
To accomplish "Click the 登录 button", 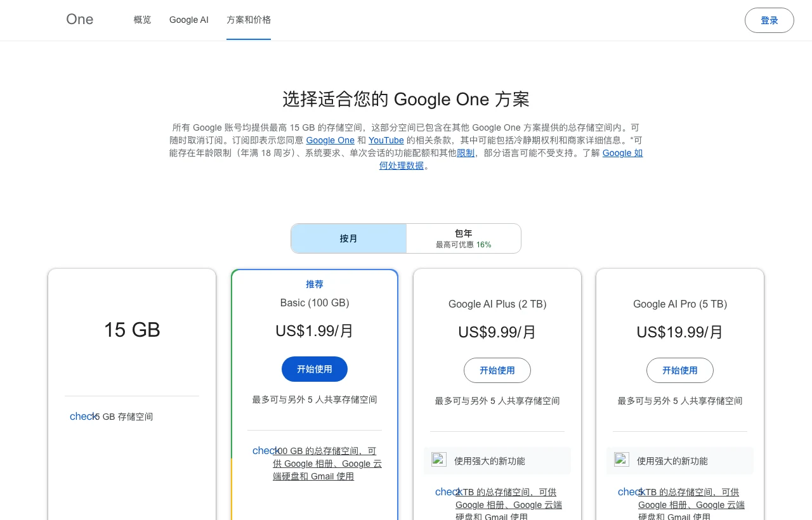I will (x=769, y=20).
